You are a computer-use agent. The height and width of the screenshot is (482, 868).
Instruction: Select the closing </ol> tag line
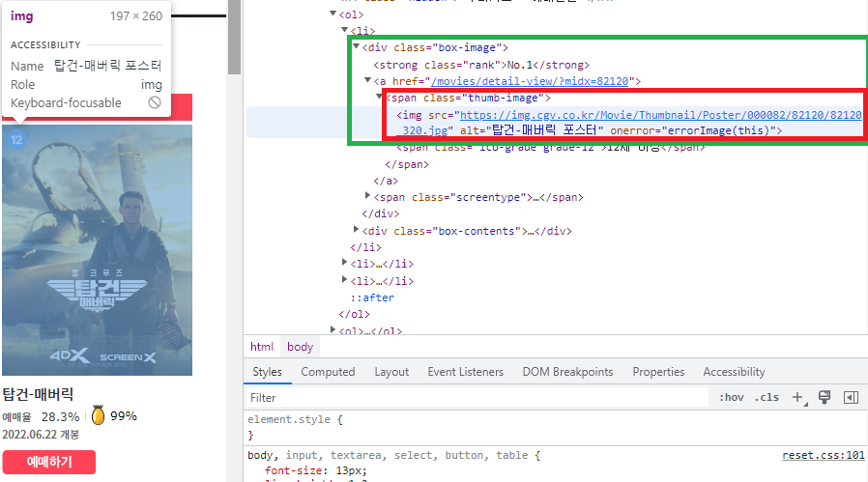click(355, 314)
